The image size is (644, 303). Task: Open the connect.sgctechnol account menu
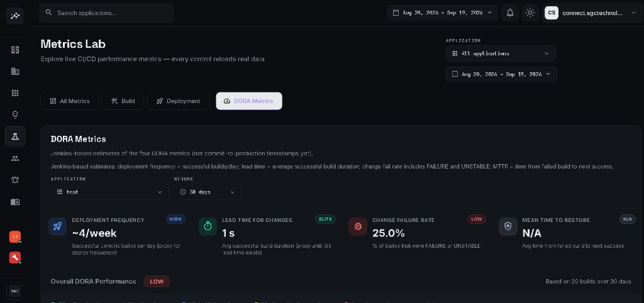592,13
